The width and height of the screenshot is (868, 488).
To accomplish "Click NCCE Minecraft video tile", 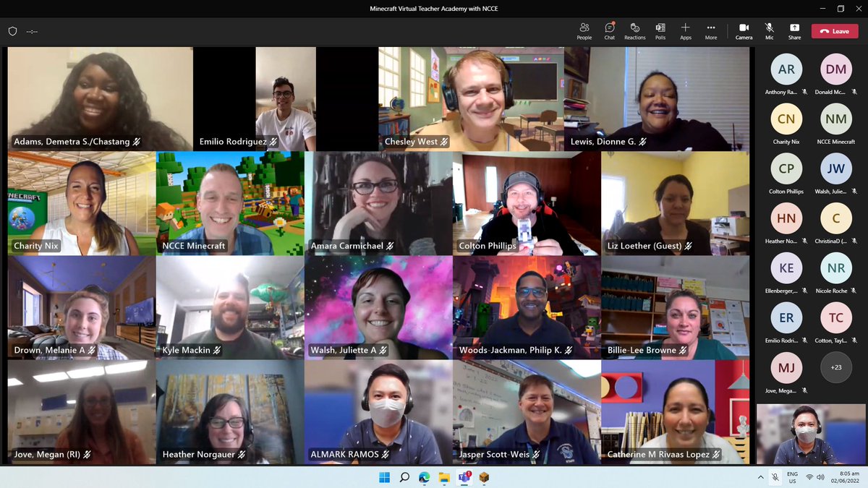I will 230,203.
